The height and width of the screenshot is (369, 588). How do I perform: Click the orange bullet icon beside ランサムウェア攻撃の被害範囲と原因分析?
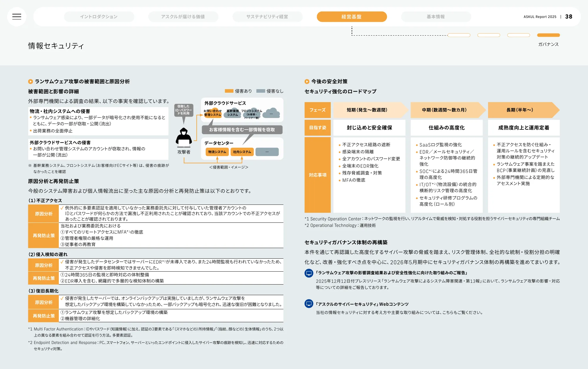coord(31,82)
